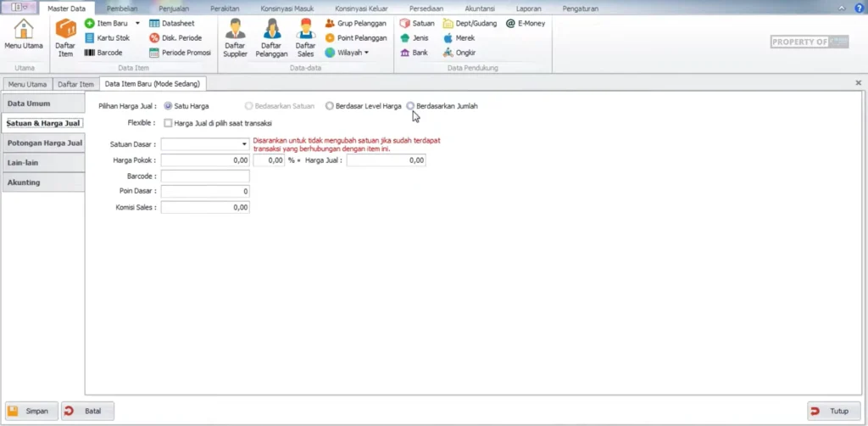Click the Batal button

[x=87, y=411]
